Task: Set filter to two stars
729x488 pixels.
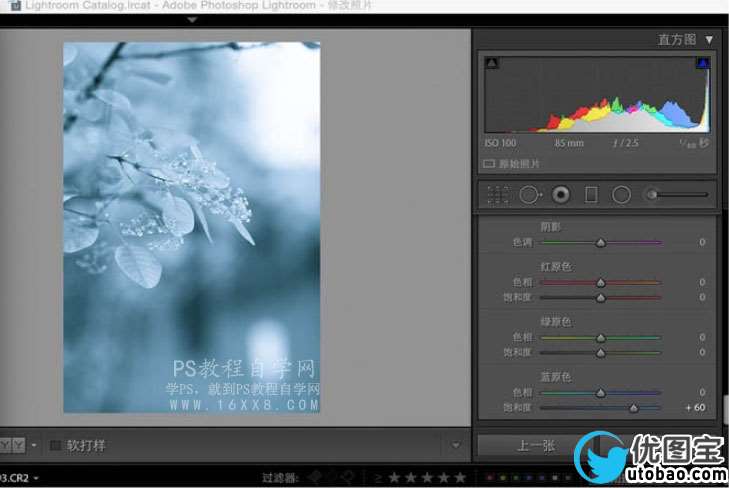Action: click(411, 477)
